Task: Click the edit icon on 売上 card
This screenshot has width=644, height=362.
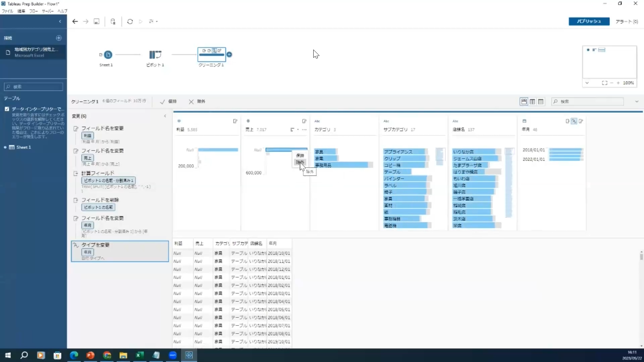Action: pos(304,121)
